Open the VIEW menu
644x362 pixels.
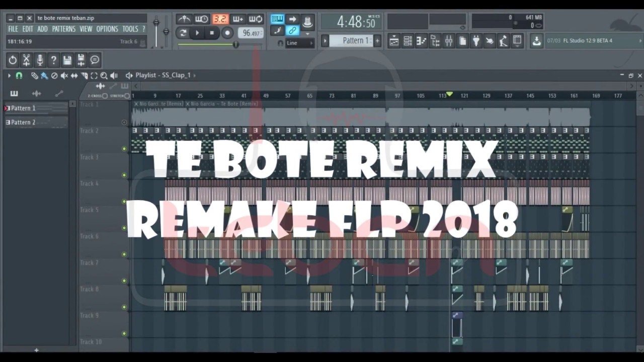click(86, 29)
